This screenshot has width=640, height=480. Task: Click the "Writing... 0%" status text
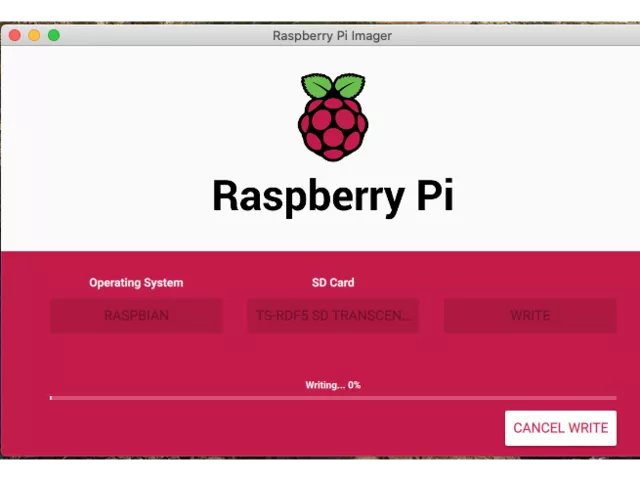tap(333, 385)
